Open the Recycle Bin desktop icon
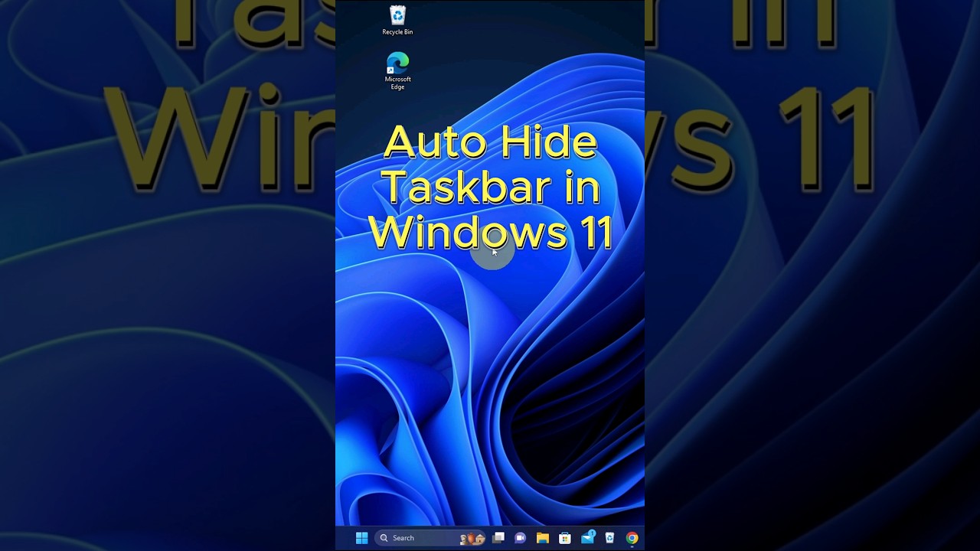Screen dimensions: 980x551 click(397, 21)
